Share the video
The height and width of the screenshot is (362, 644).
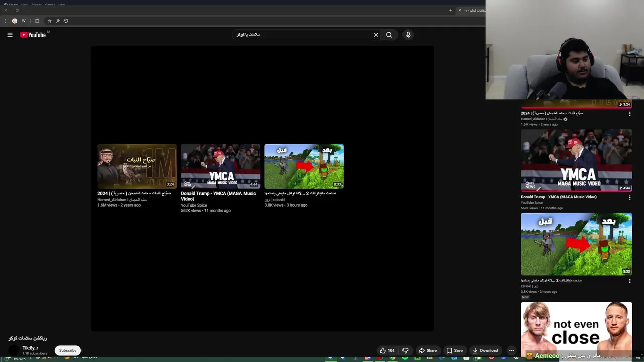pyautogui.click(x=427, y=350)
